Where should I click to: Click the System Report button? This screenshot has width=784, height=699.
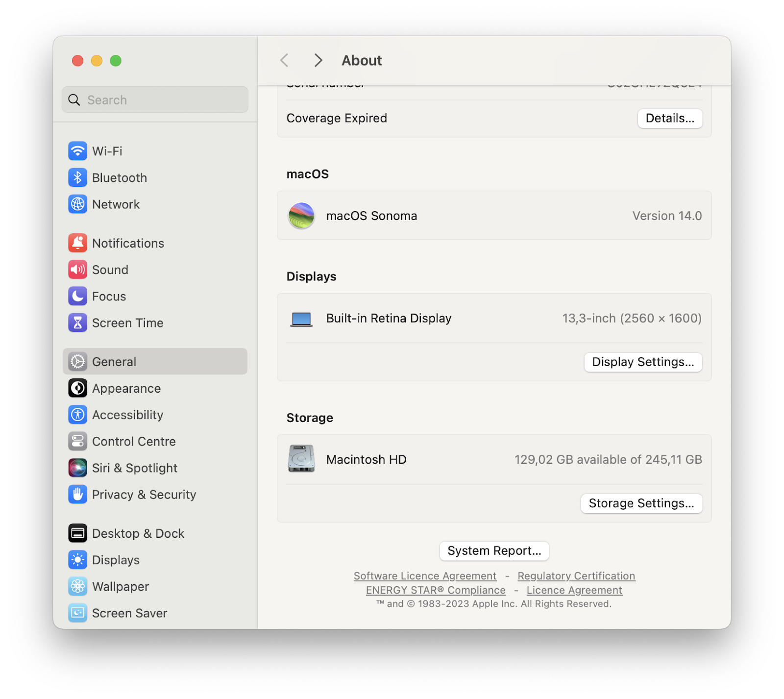(494, 550)
